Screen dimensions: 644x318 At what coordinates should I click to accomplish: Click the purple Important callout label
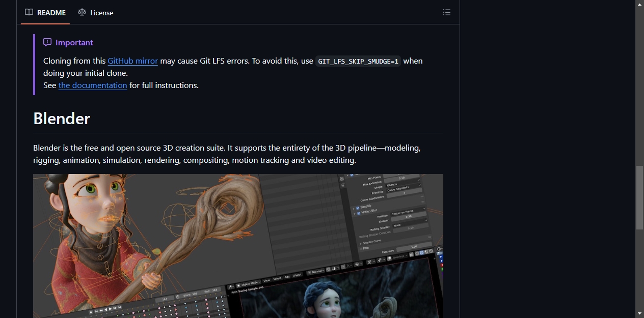click(68, 43)
